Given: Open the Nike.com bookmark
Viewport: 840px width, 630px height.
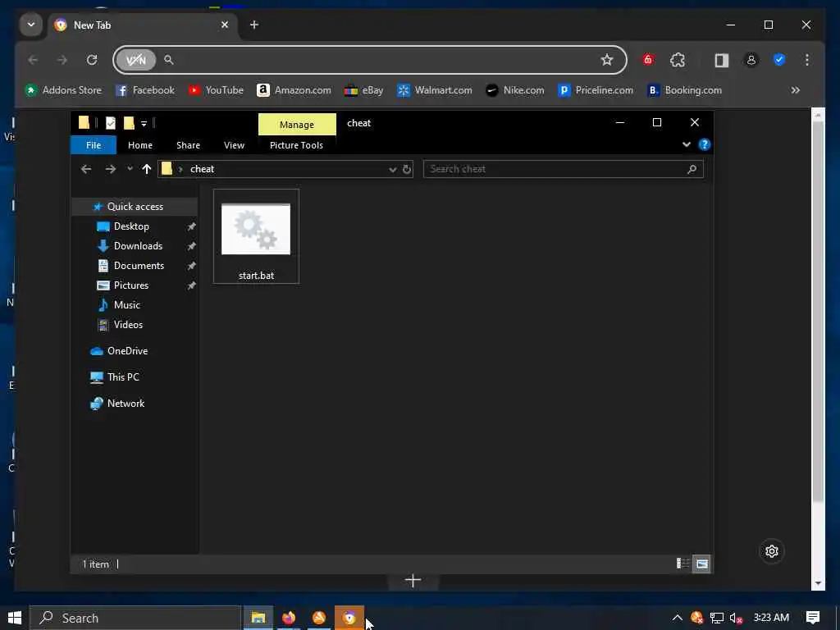Looking at the screenshot, I should (515, 90).
